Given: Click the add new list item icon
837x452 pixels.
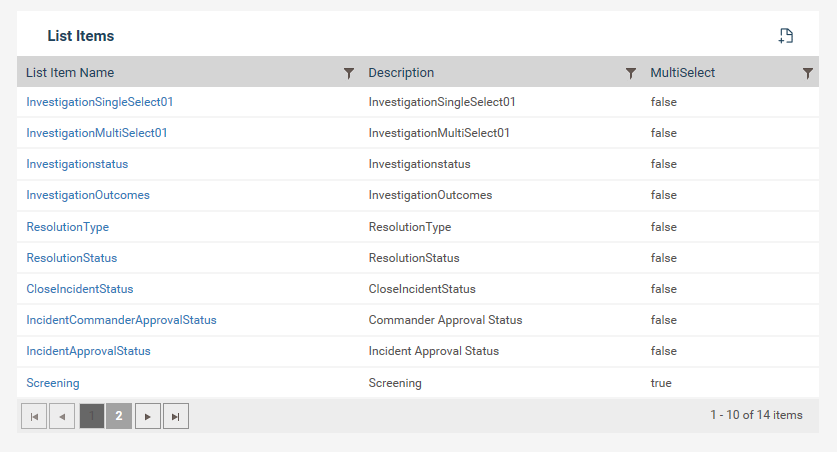Looking at the screenshot, I should pyautogui.click(x=786, y=36).
